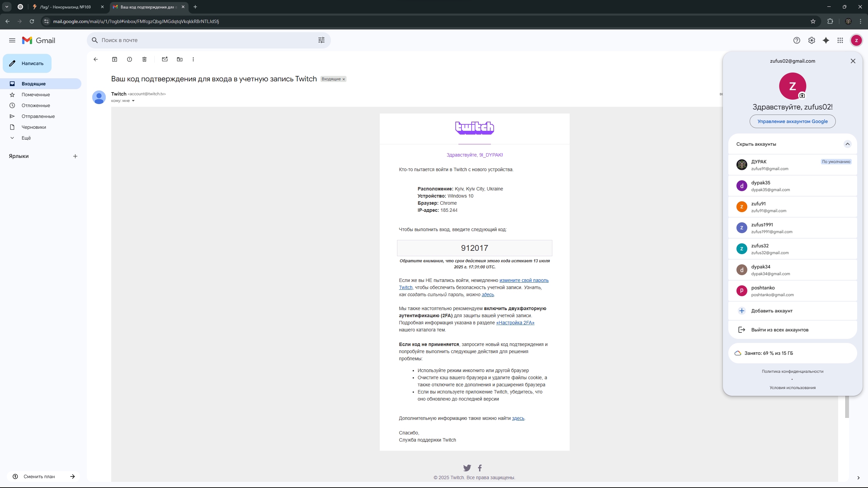Switch to poshtanko account

pos(793,291)
